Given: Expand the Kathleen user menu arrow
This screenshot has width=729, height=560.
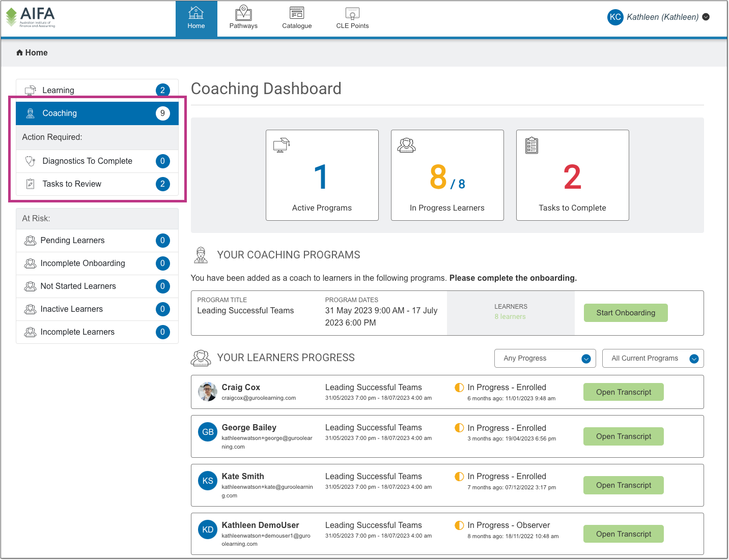Looking at the screenshot, I should [706, 17].
